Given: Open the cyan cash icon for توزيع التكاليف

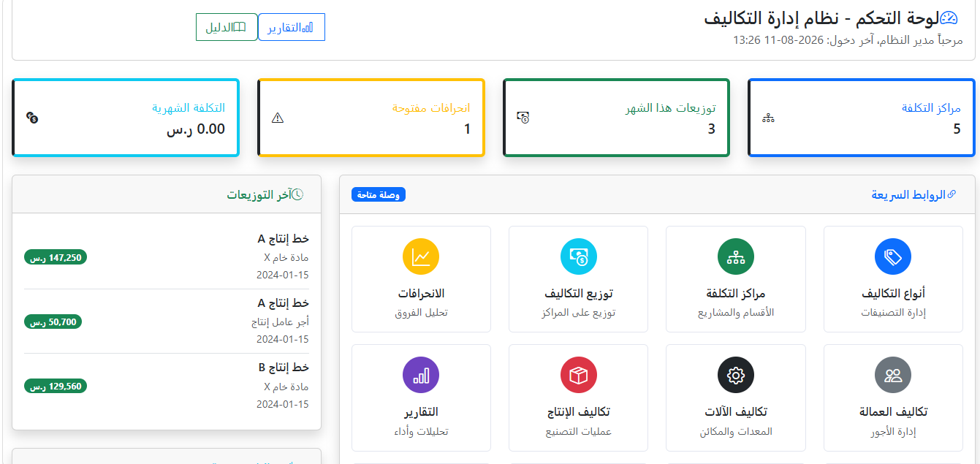Looking at the screenshot, I should point(579,256).
